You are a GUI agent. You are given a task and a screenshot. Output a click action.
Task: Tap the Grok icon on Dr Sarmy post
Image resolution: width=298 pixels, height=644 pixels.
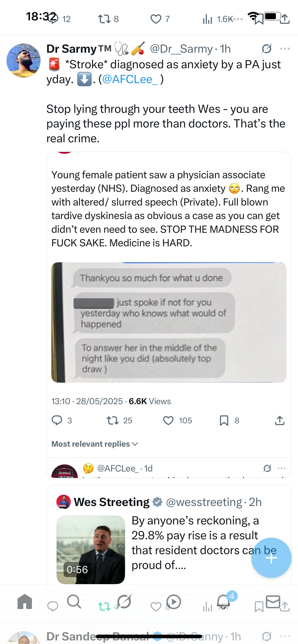pos(266,48)
